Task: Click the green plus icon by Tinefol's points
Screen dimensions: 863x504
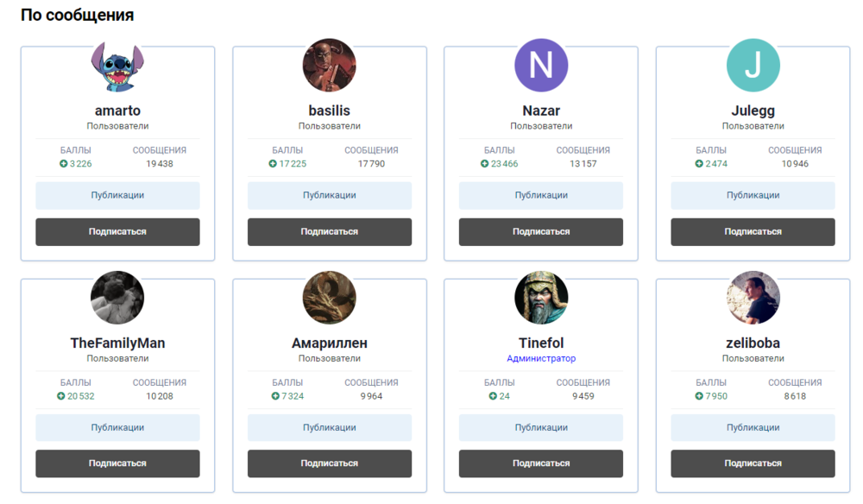Action: tap(493, 396)
